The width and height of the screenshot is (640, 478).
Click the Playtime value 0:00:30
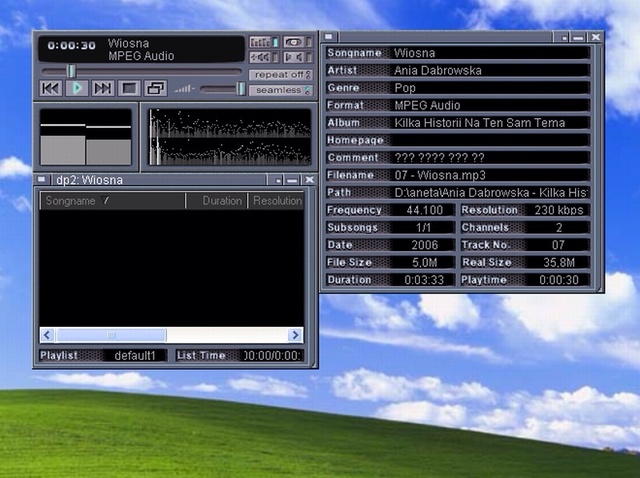(559, 280)
